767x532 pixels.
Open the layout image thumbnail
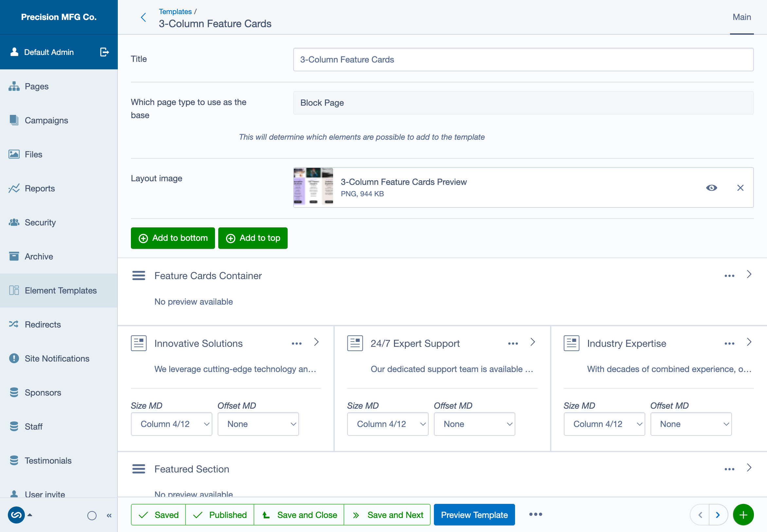coord(313,187)
